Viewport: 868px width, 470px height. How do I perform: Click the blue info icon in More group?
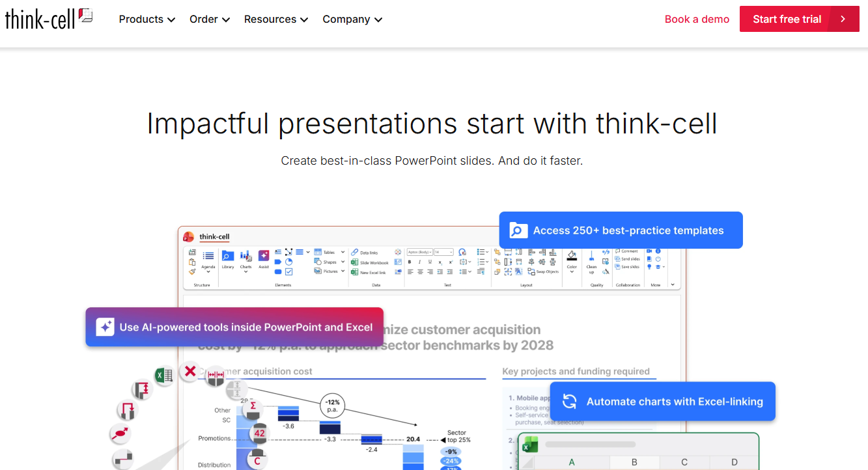pos(658,251)
